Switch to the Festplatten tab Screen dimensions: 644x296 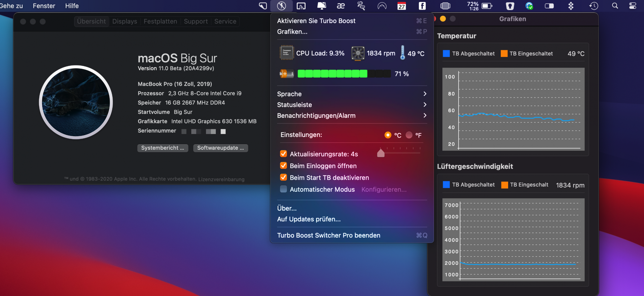point(160,21)
